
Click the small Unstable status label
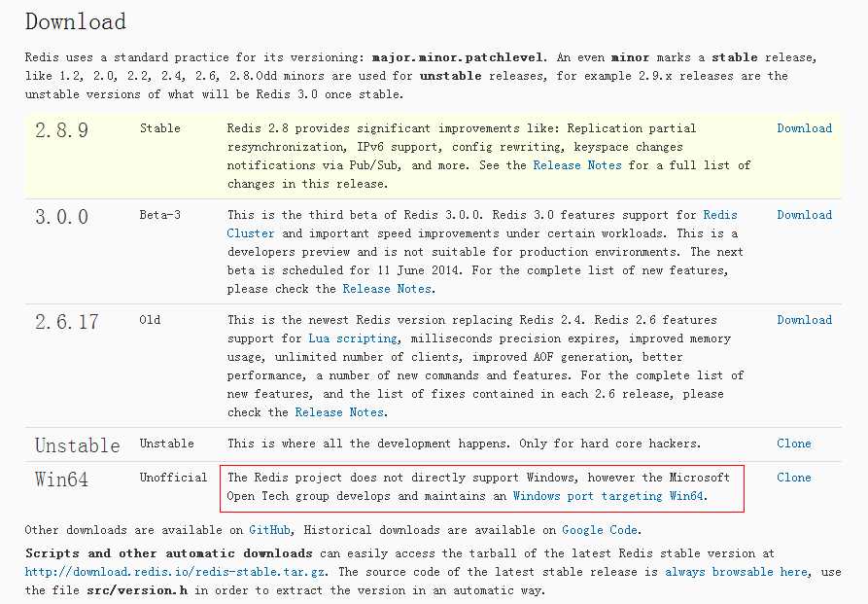pyautogui.click(x=166, y=444)
